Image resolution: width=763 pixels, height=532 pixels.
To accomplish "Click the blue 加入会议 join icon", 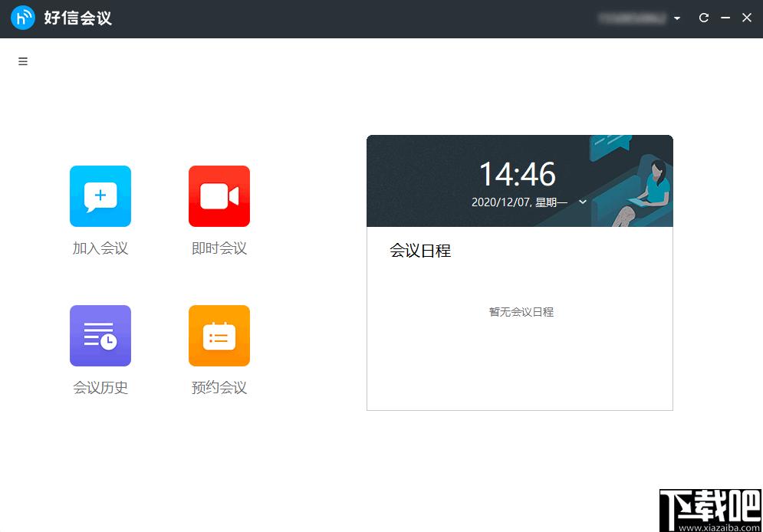I will [x=100, y=196].
